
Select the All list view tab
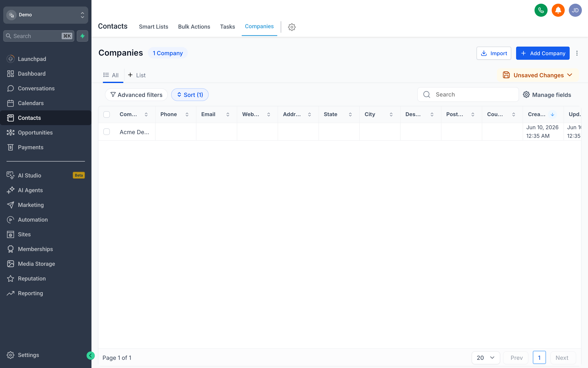coord(111,75)
